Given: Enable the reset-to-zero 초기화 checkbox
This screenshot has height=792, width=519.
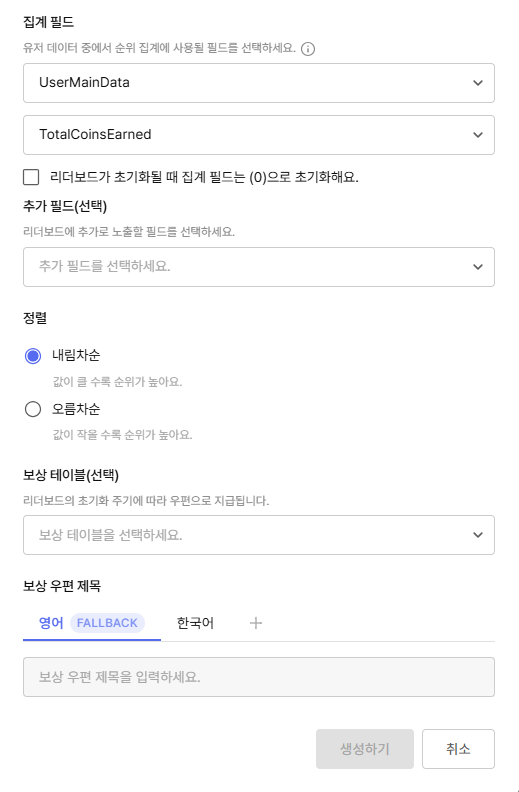Looking at the screenshot, I should (x=31, y=177).
